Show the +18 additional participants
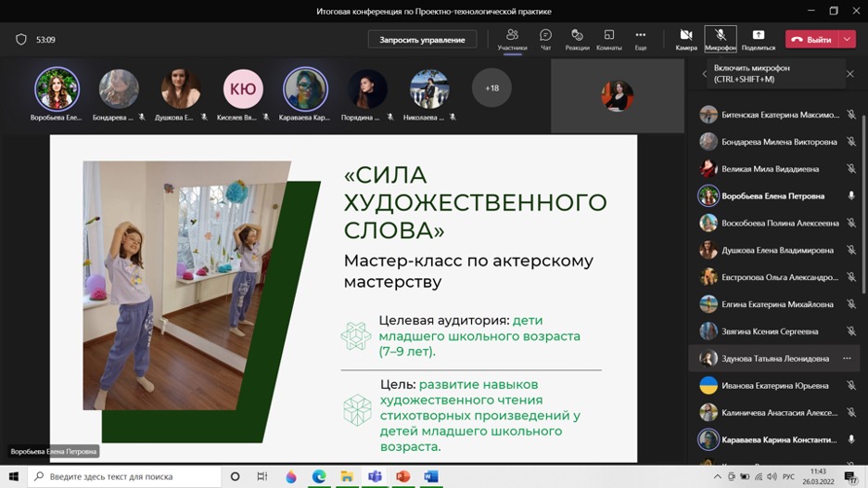 click(491, 88)
